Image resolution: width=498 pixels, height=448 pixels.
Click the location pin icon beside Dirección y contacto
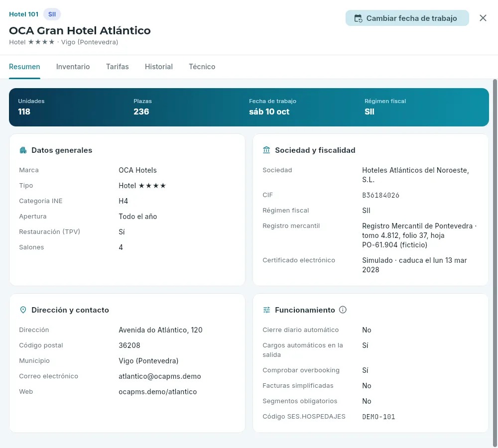coord(23,310)
